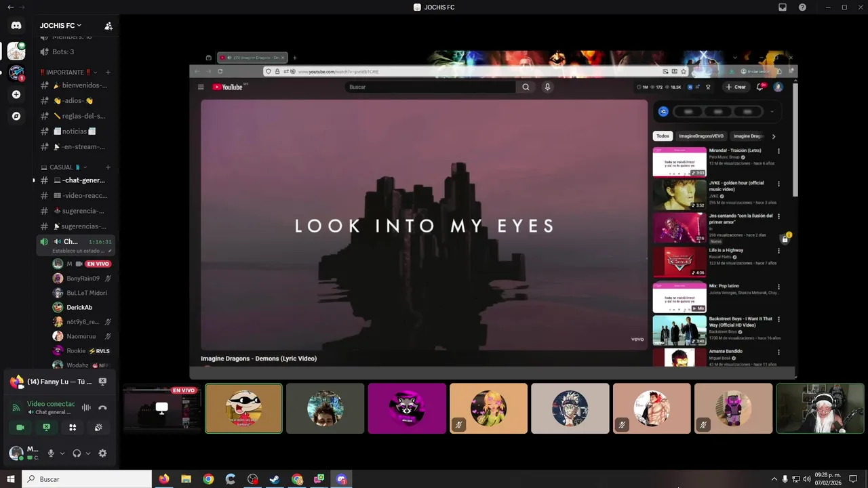Open File Explorer from the taskbar

click(186, 479)
